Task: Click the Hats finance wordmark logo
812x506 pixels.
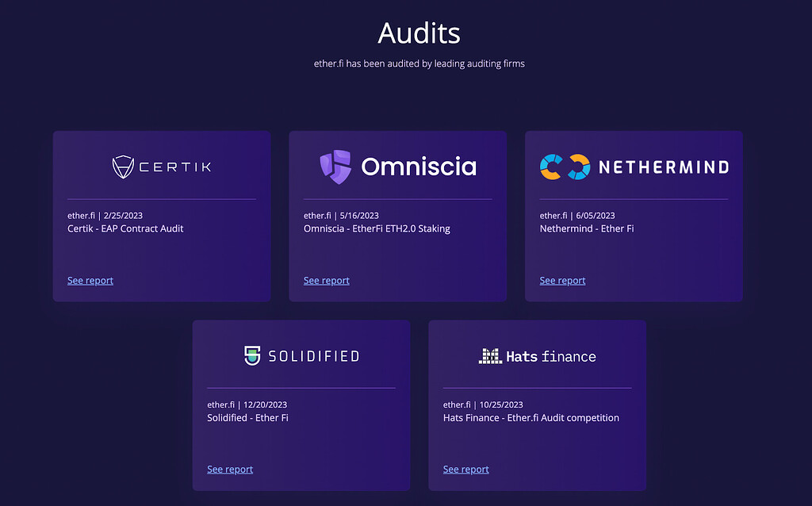Action: [x=551, y=356]
